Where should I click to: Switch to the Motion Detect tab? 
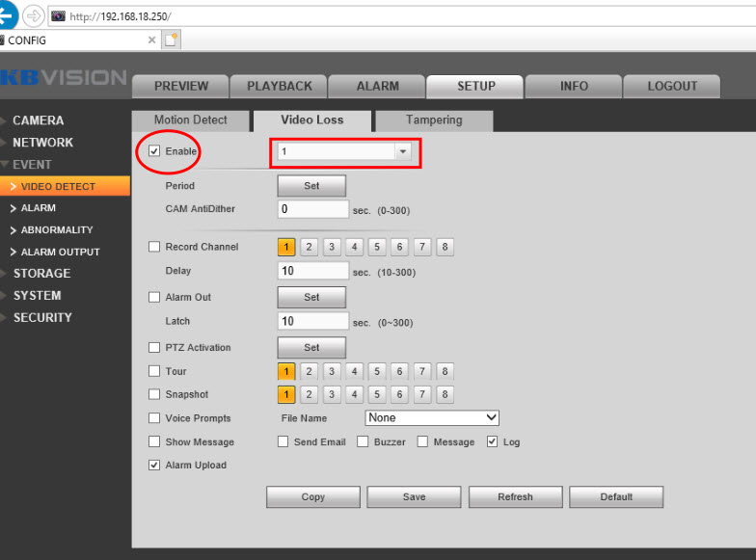tap(191, 120)
